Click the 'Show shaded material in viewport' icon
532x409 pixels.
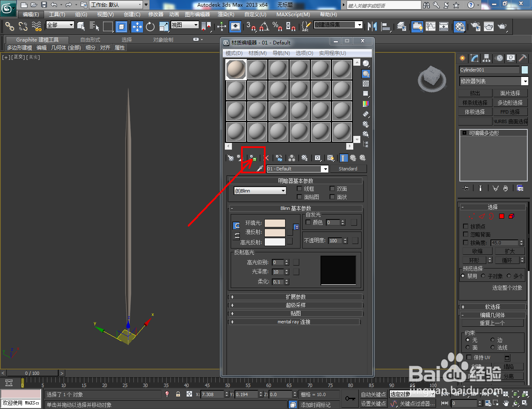click(x=330, y=158)
